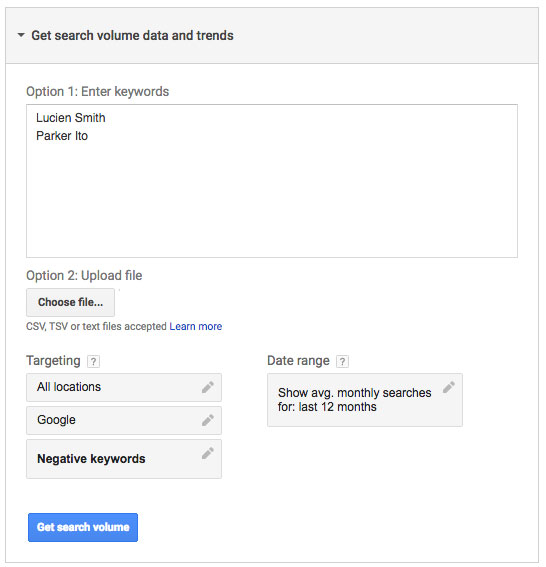This screenshot has width=546, height=567.
Task: Open the Learn more link
Action: pos(196,326)
